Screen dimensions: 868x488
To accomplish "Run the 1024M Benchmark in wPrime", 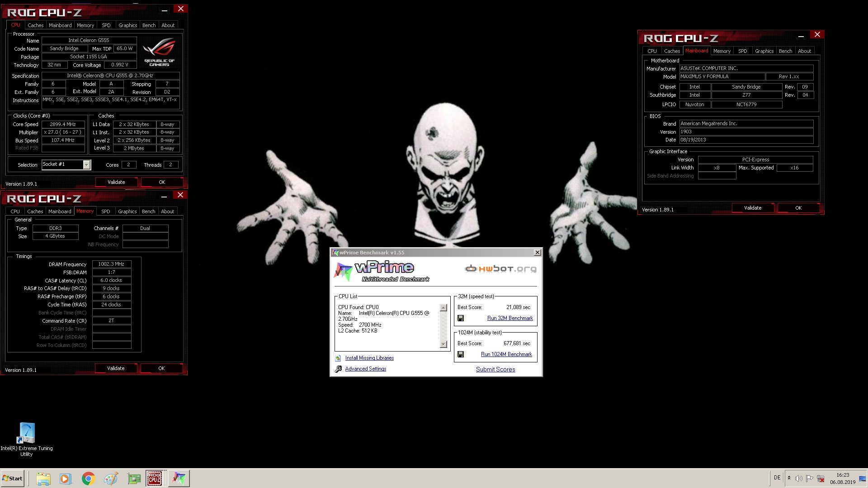I will pyautogui.click(x=506, y=354).
